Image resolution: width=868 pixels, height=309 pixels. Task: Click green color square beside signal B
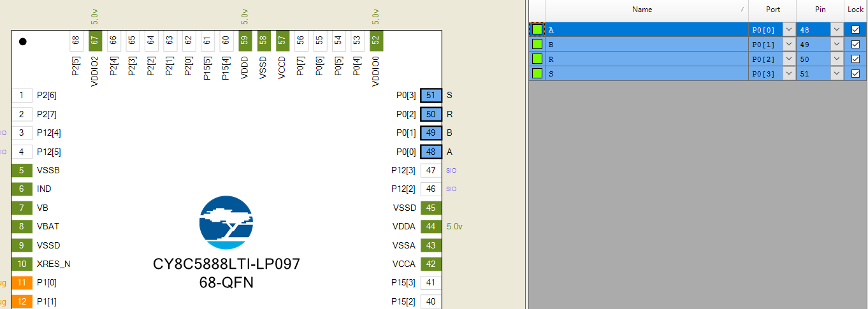tap(537, 45)
